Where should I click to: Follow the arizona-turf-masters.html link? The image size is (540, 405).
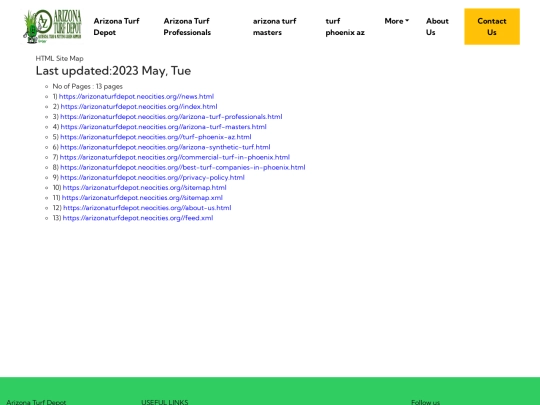coord(164,127)
